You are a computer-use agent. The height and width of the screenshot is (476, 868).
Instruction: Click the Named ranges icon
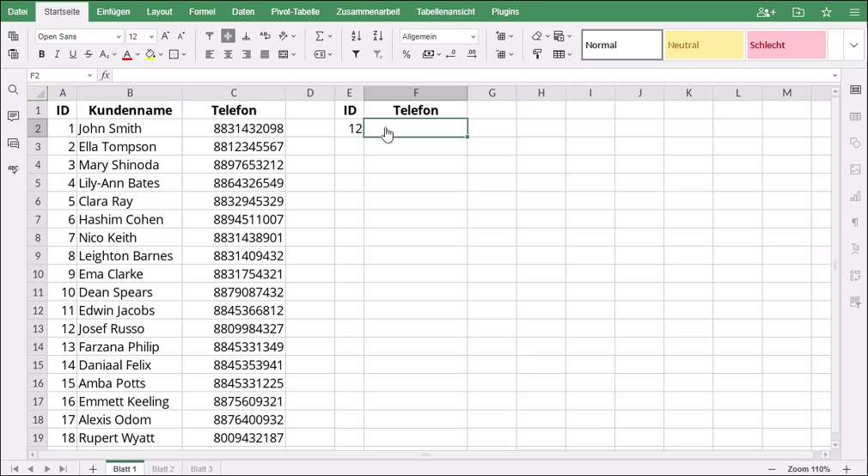(320, 54)
